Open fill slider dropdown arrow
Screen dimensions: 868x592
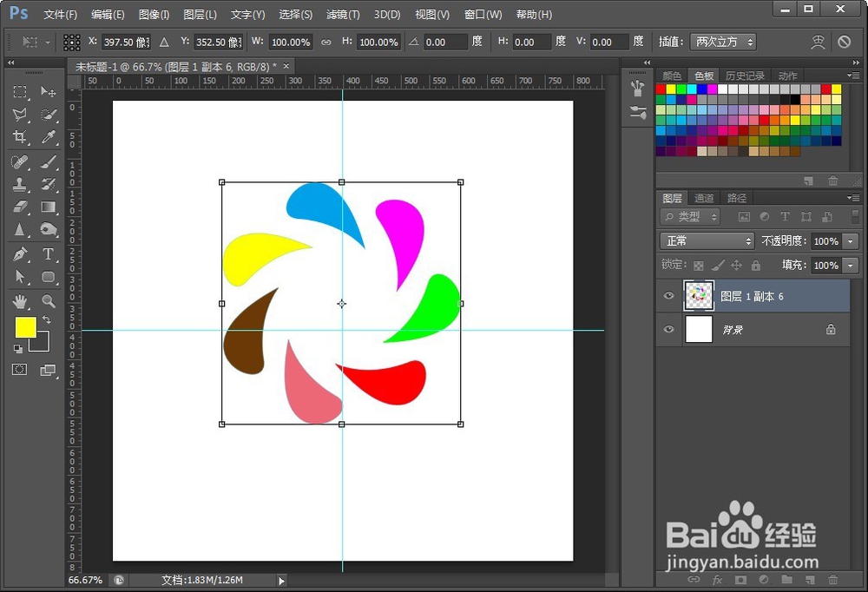click(x=851, y=266)
